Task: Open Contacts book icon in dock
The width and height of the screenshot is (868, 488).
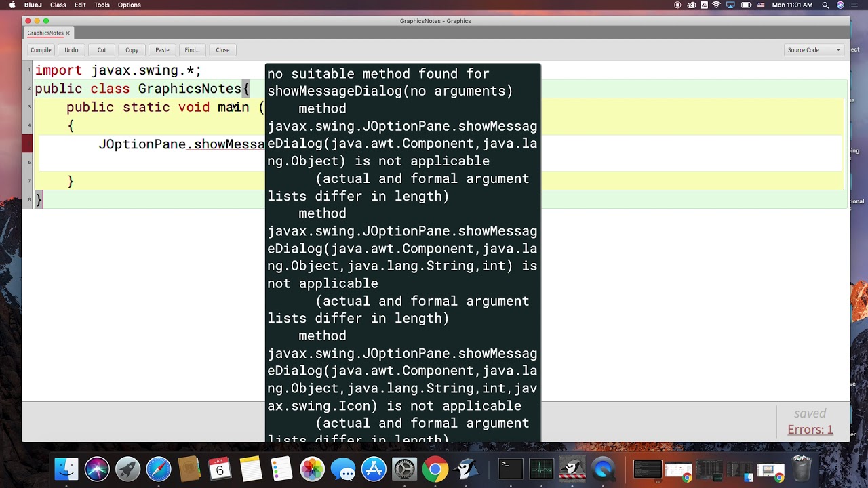Action: (x=189, y=469)
